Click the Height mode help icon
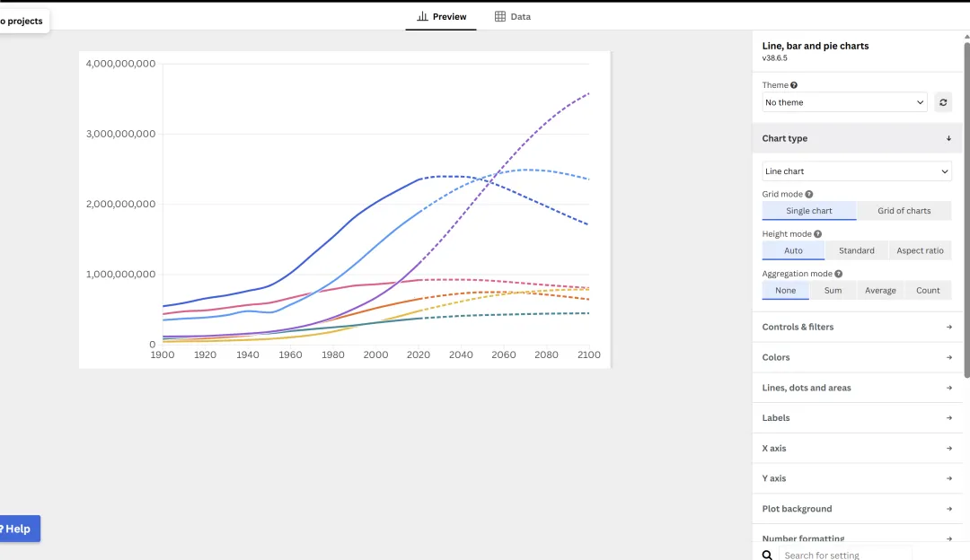The width and height of the screenshot is (970, 560). tap(817, 234)
